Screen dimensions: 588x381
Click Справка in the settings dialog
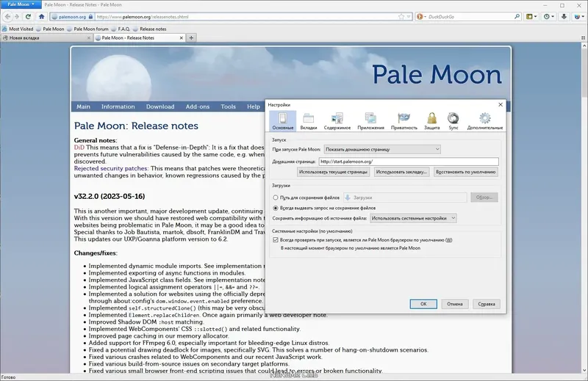487,304
